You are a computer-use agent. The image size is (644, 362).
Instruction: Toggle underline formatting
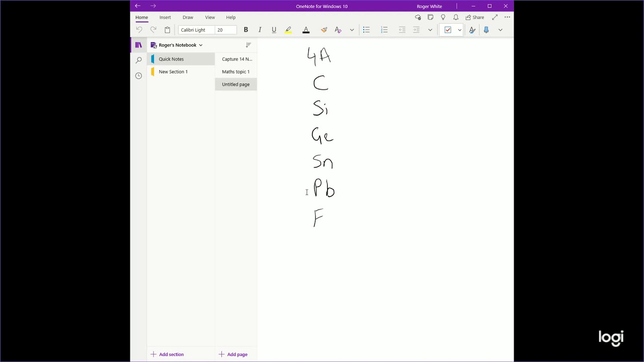(x=274, y=30)
